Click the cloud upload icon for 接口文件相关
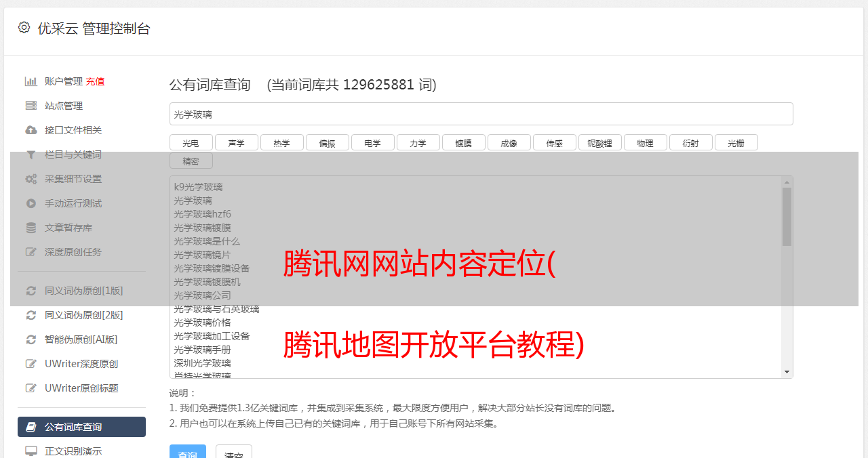 click(31, 130)
